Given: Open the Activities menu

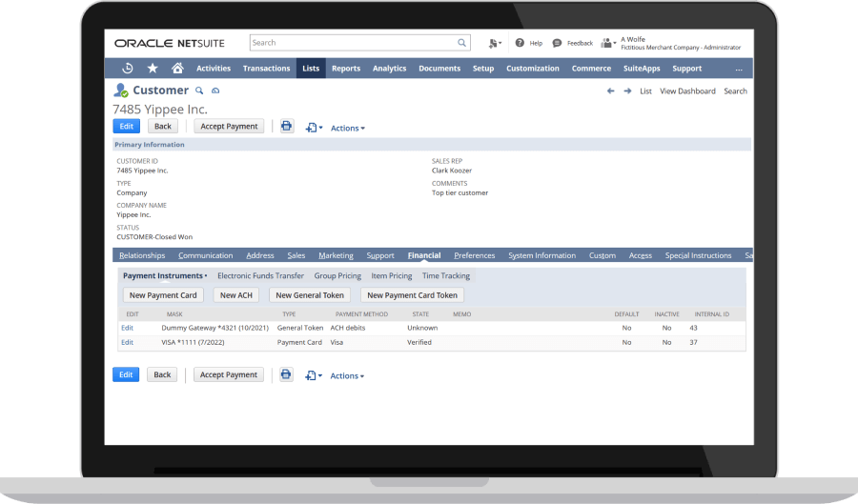Looking at the screenshot, I should pos(214,69).
